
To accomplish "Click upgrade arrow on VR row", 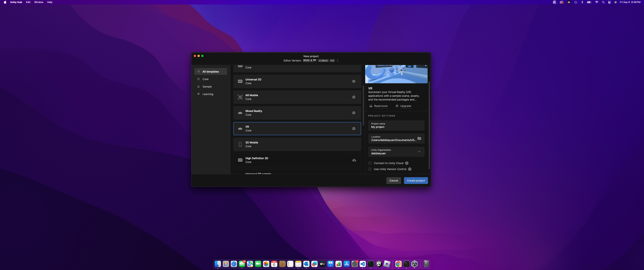I will [354, 129].
